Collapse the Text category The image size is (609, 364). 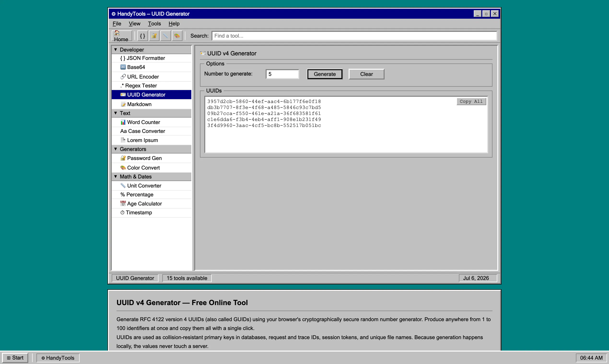pos(151,113)
